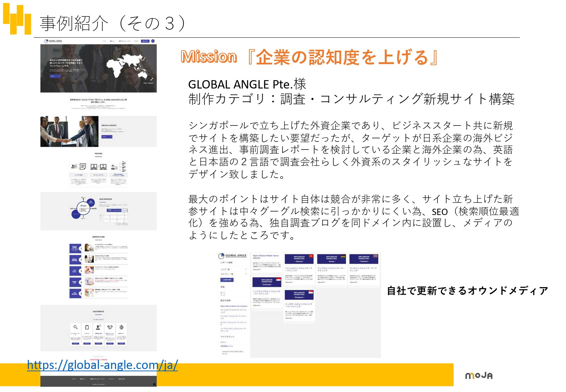Open the arrow dropdown on the hero section button
The width and height of the screenshot is (566, 392).
pos(59,76)
